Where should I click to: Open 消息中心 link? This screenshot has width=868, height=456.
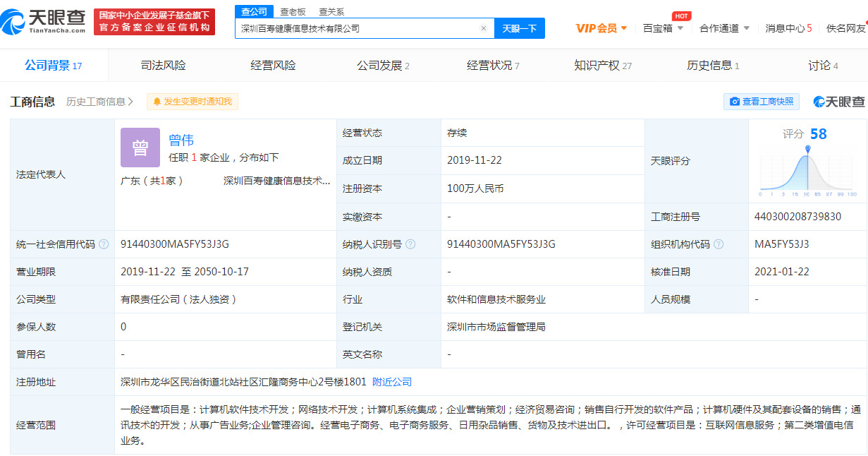coord(788,28)
